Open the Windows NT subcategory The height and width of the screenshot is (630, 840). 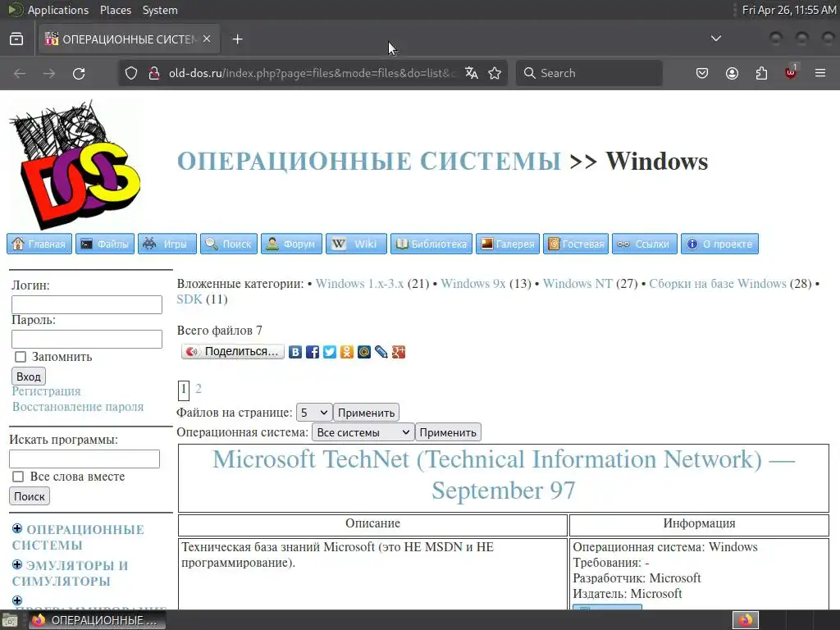(577, 283)
